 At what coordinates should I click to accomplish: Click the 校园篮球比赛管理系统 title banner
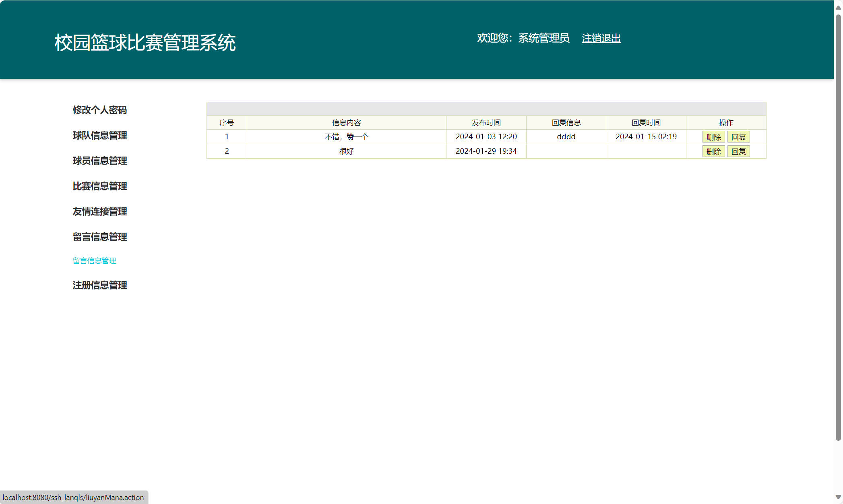145,40
